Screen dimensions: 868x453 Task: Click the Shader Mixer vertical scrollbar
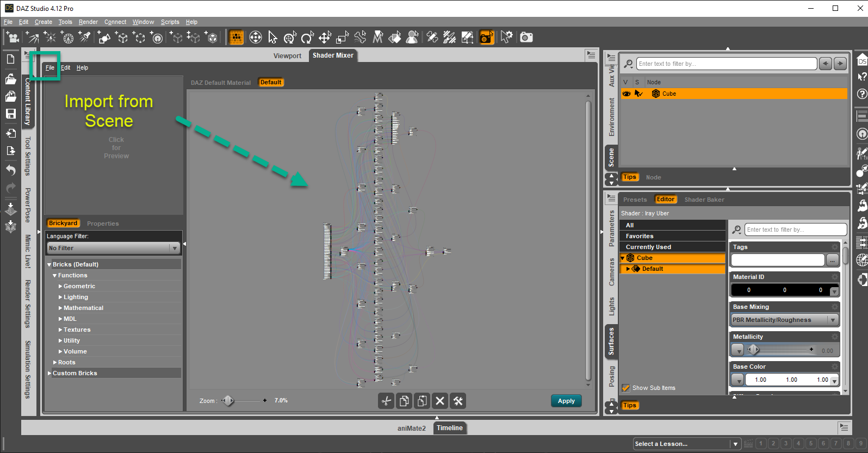[588, 239]
